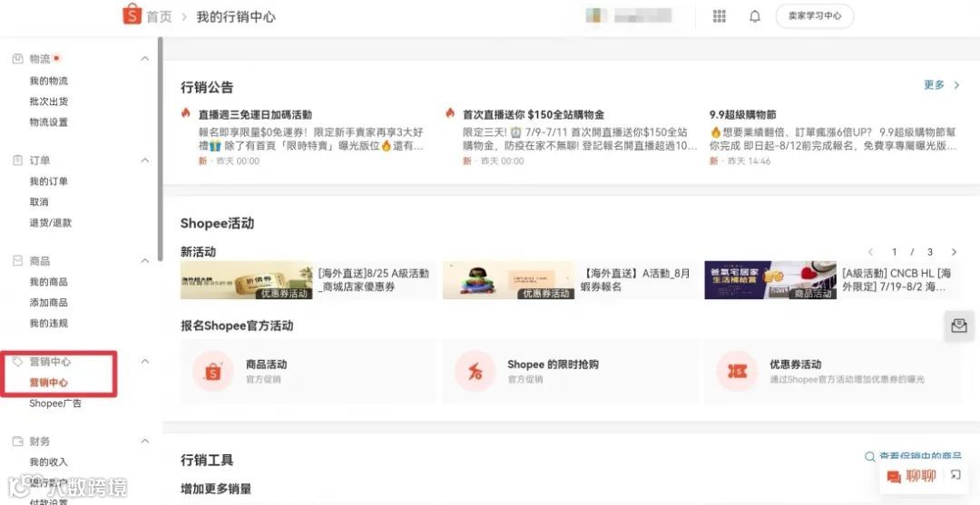Click the CNCB HL campaign banner thumbnail
Viewport: 980px width, 505px height.
[770, 280]
